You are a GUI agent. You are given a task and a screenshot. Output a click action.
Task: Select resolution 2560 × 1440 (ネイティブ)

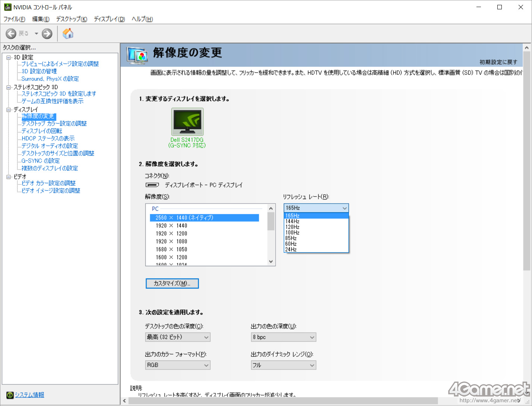(204, 218)
